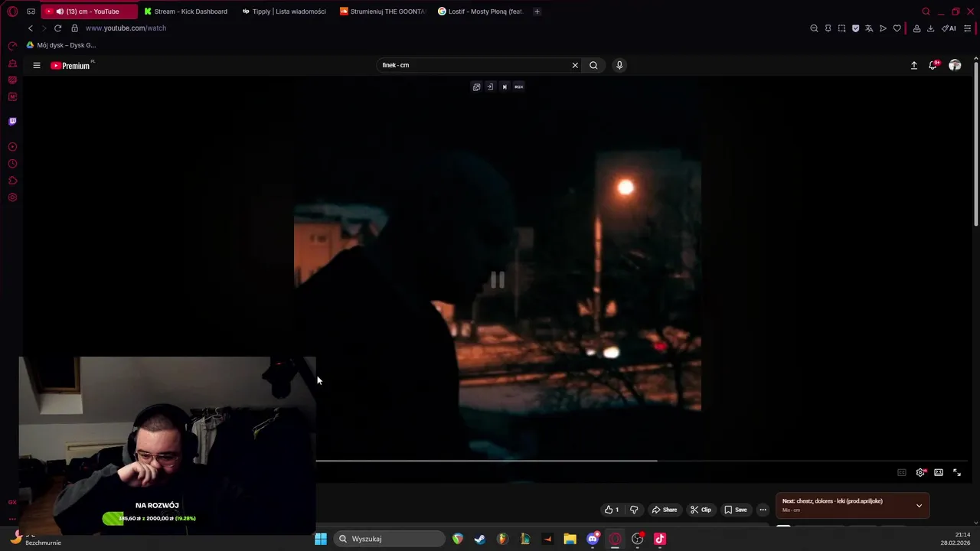Open the Opera search tabs magnifier
980x551 pixels.
tap(926, 11)
